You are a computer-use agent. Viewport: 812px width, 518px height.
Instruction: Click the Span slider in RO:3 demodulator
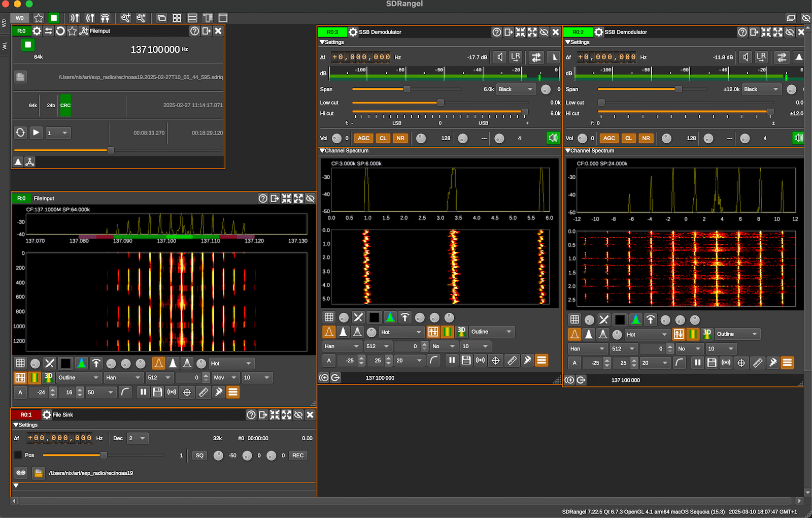pos(407,89)
